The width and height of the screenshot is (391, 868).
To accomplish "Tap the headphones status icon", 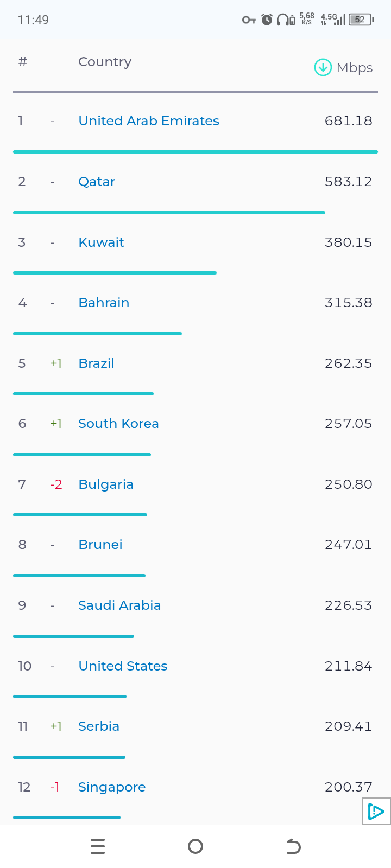I will [x=283, y=20].
